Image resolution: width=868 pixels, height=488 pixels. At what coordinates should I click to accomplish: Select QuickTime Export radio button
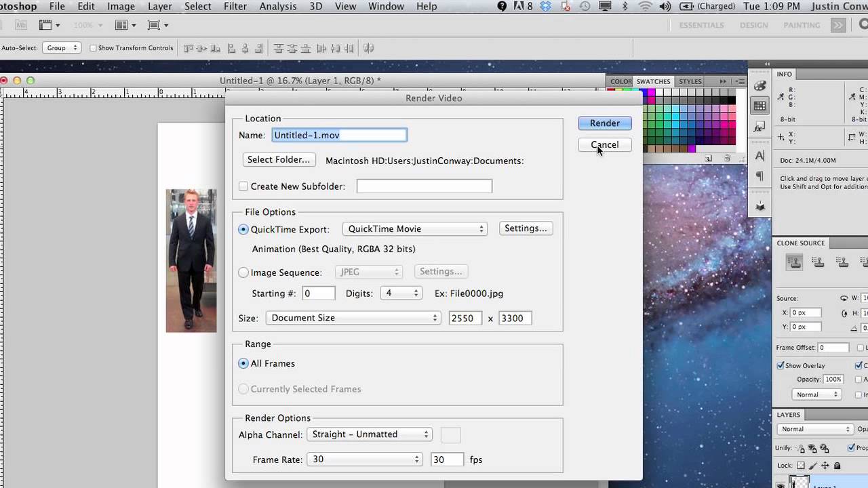(243, 229)
